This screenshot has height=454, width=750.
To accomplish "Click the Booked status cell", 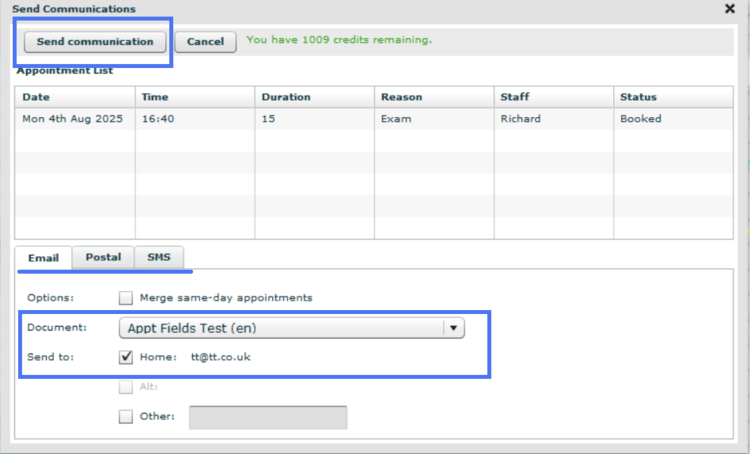I will click(x=641, y=119).
